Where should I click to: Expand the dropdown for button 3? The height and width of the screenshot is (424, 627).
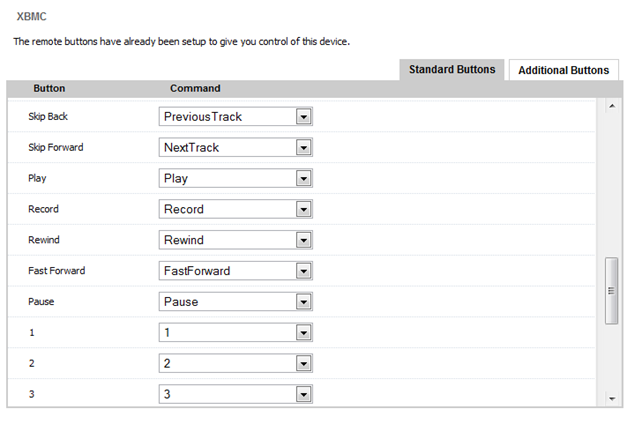click(304, 394)
